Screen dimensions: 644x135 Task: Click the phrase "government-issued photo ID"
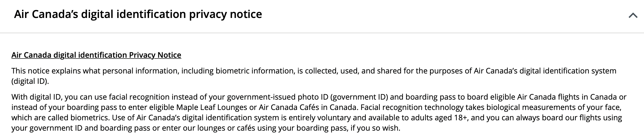point(278,97)
